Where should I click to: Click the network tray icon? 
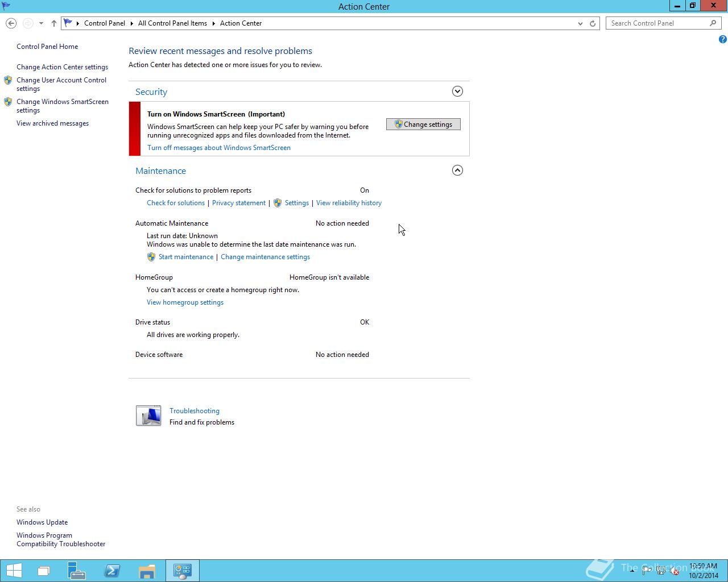coord(661,571)
